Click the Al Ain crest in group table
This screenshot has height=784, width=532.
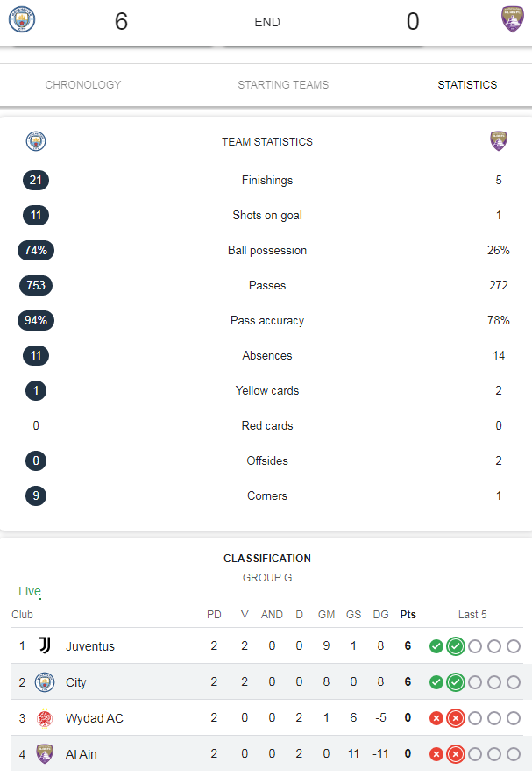45,754
